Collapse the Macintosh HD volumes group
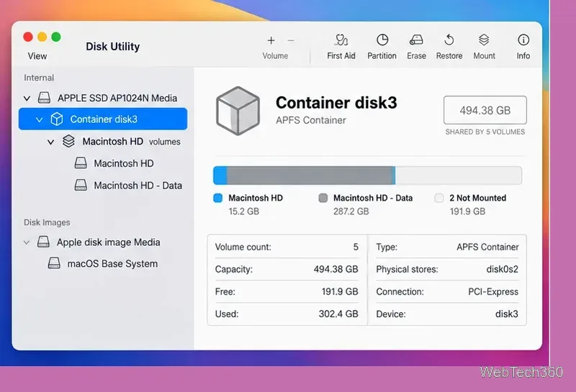 point(50,142)
